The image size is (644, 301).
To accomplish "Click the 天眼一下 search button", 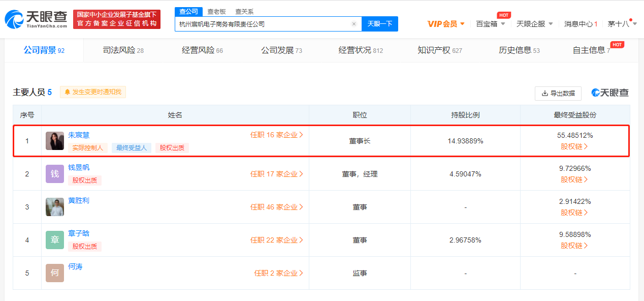I will pos(380,24).
